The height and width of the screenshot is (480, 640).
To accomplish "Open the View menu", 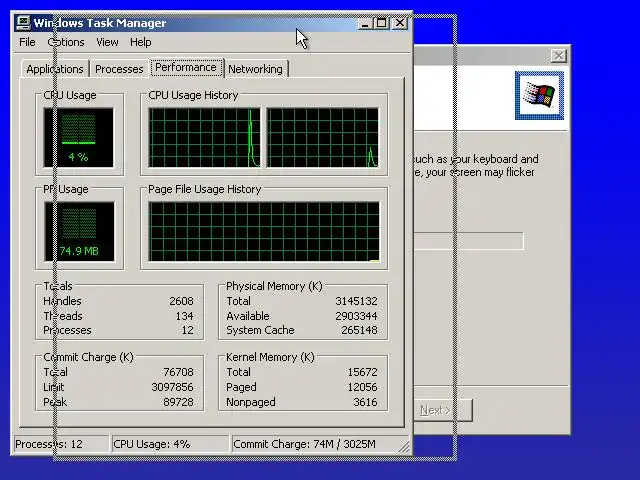I will pyautogui.click(x=107, y=42).
